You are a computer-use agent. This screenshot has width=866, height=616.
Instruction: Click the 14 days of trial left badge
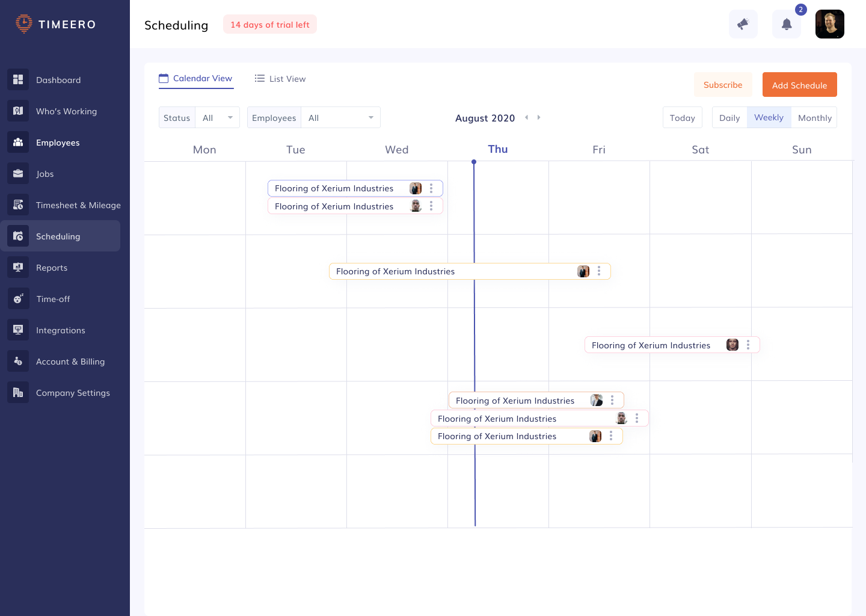pyautogui.click(x=270, y=25)
